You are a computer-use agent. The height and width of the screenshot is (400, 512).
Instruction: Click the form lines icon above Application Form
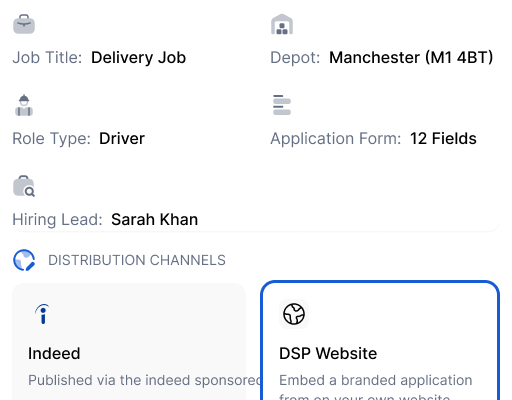(x=282, y=105)
